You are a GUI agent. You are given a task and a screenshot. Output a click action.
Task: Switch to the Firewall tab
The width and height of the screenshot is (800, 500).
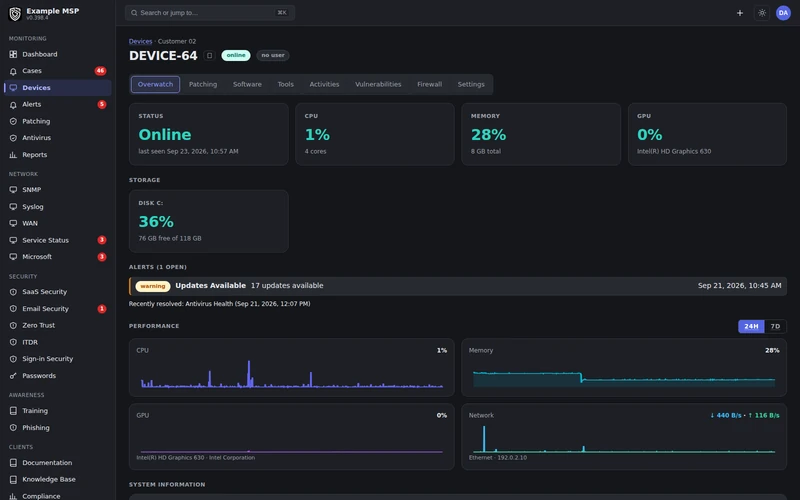click(x=430, y=85)
